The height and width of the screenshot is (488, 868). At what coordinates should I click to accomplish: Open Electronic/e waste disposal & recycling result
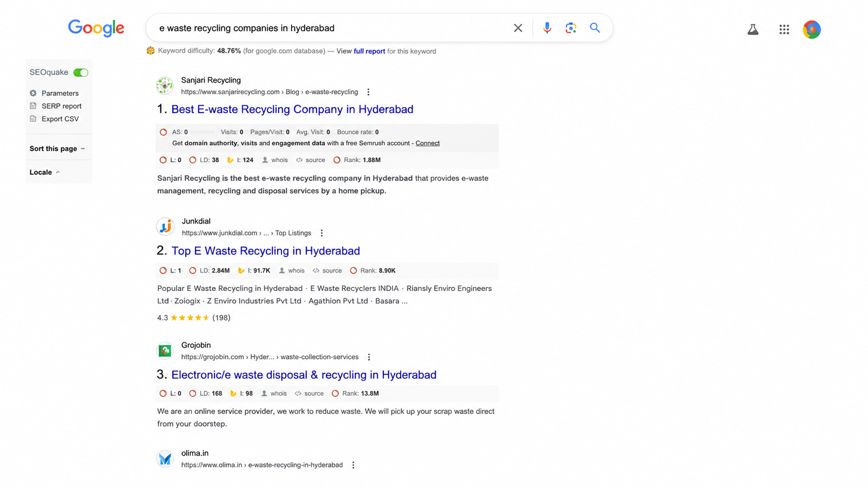[x=304, y=375]
